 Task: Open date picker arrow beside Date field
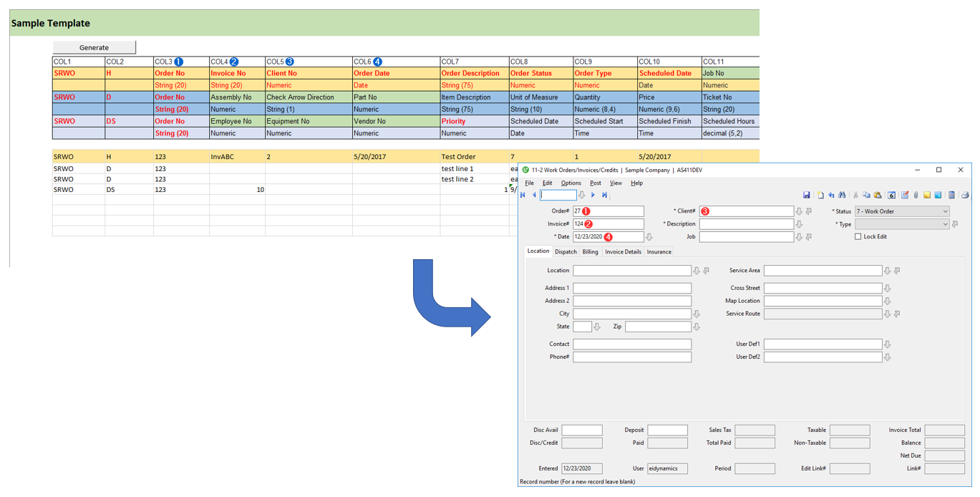(649, 237)
